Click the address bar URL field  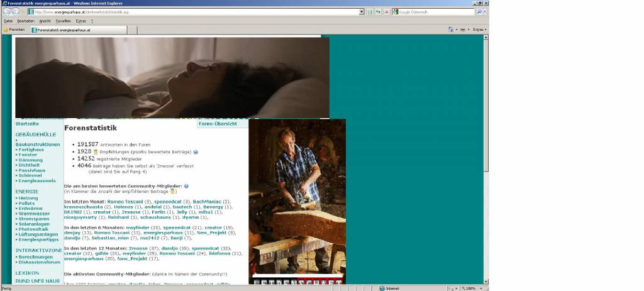(196, 12)
